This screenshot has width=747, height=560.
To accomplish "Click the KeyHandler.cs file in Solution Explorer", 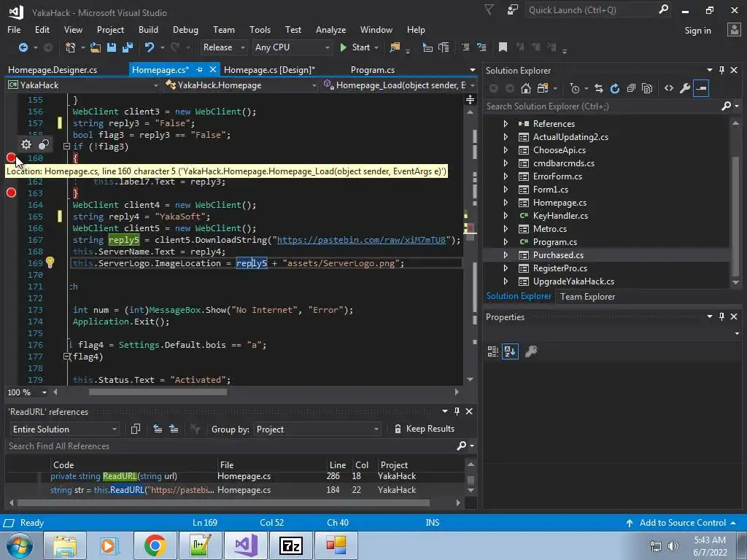I will pos(560,216).
